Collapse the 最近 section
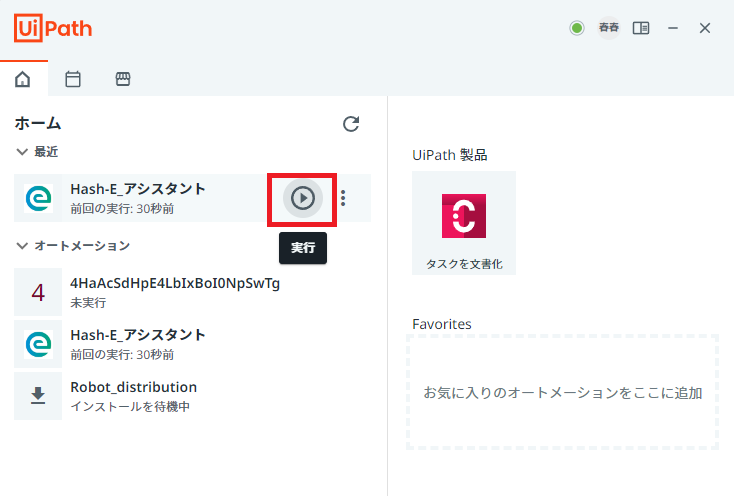The image size is (734, 496). click(x=22, y=152)
